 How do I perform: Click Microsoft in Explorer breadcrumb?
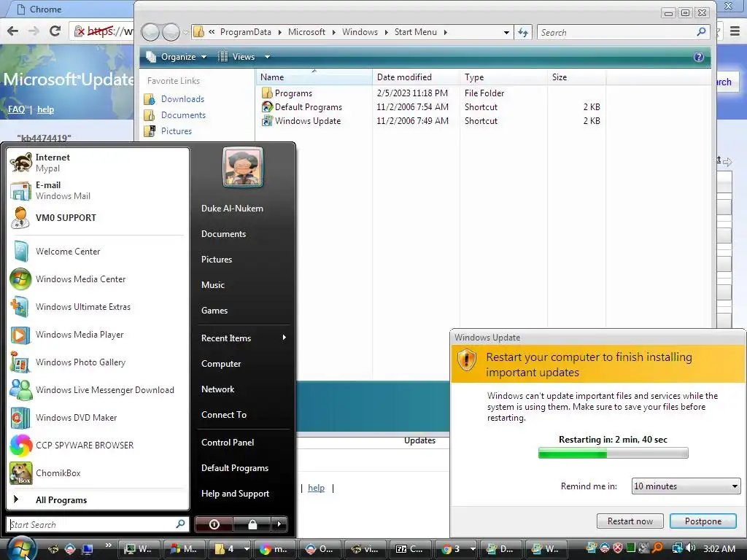[x=306, y=32]
